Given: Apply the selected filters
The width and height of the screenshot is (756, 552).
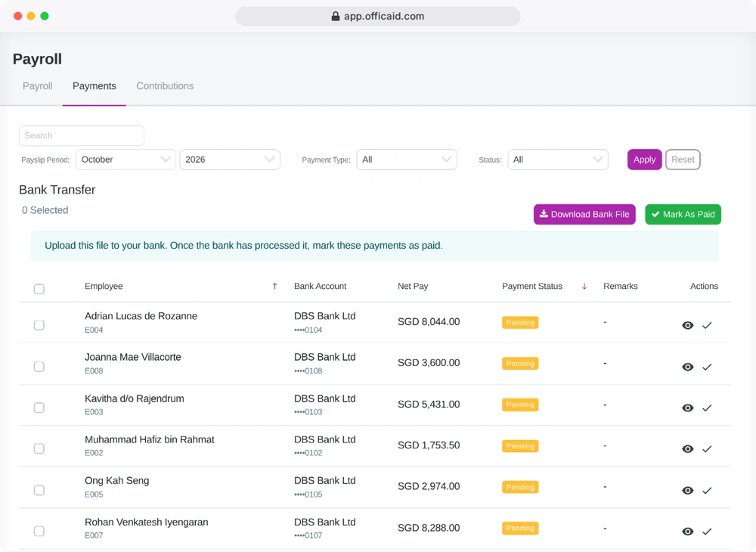Looking at the screenshot, I should tap(645, 160).
